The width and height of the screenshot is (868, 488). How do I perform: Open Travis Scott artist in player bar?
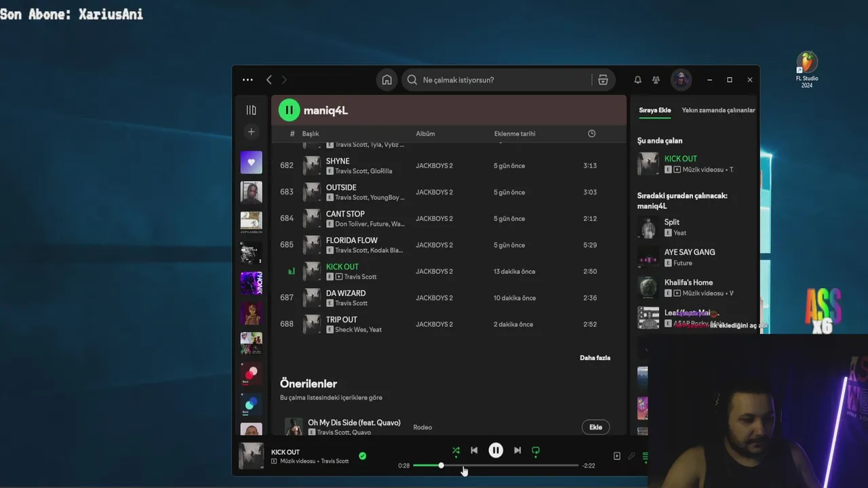click(x=334, y=461)
